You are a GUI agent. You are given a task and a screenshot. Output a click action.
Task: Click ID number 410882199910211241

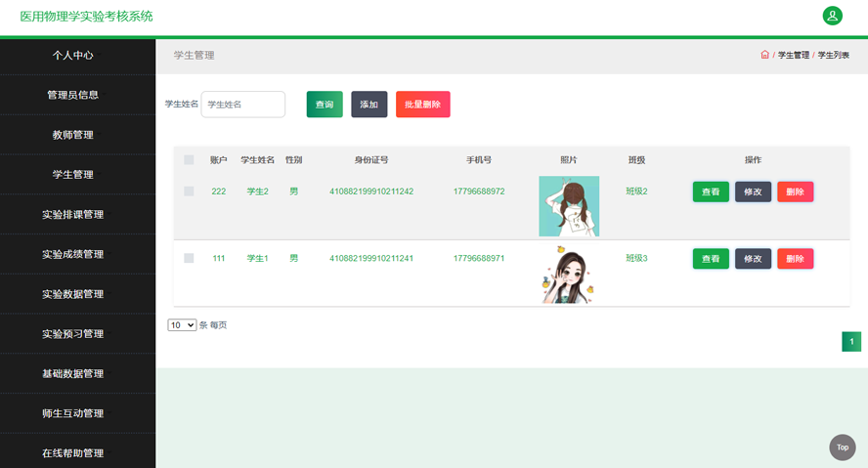tap(371, 258)
